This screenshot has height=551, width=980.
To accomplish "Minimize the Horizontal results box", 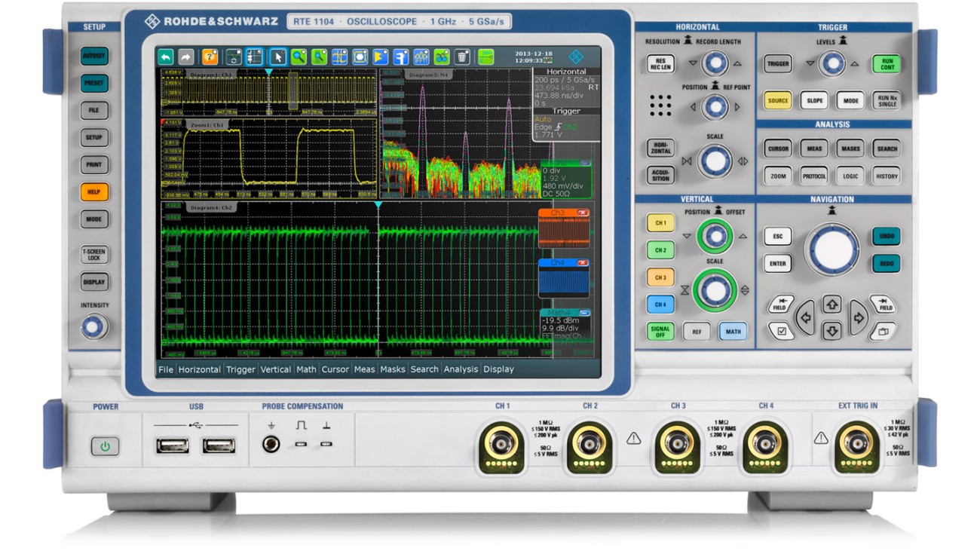I will click(x=565, y=69).
